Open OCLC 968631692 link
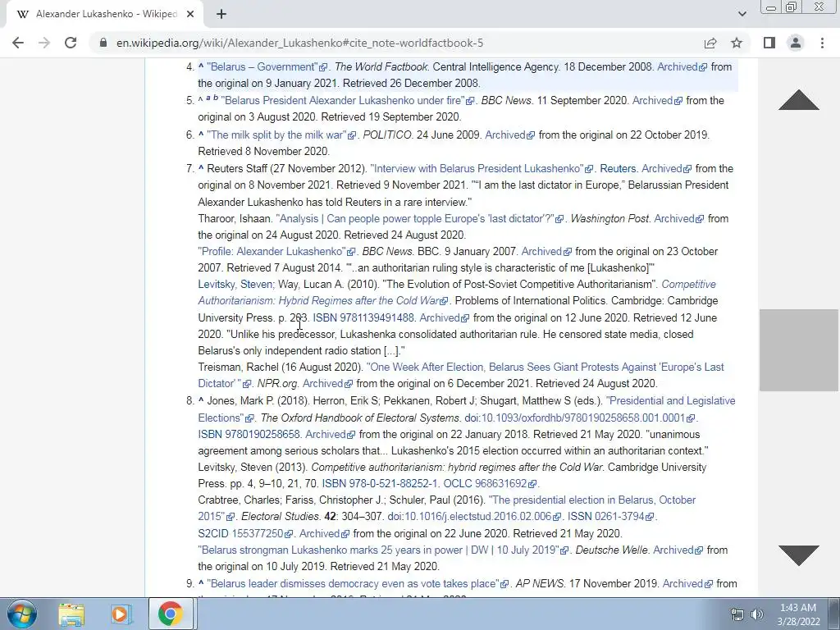 (x=490, y=484)
